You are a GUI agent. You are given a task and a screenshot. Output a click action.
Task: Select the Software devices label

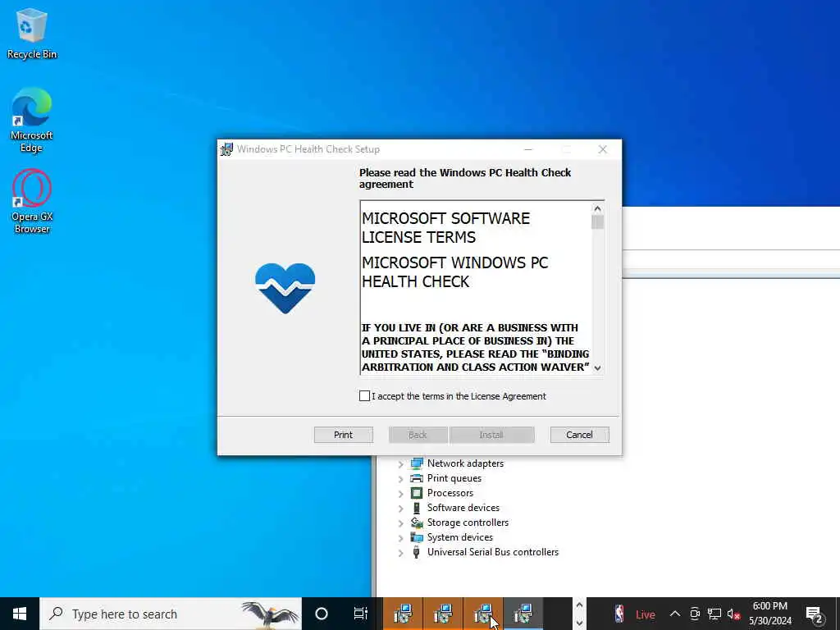coord(463,508)
